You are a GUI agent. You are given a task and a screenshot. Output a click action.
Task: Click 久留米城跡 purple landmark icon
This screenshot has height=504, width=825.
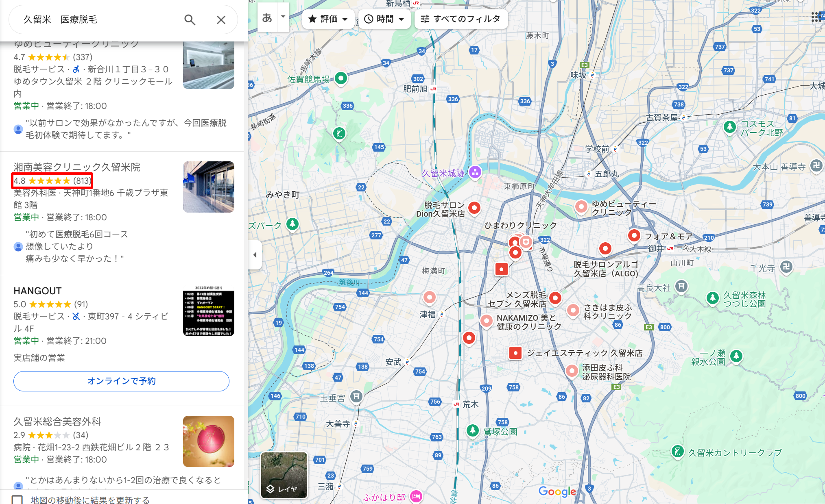click(475, 172)
